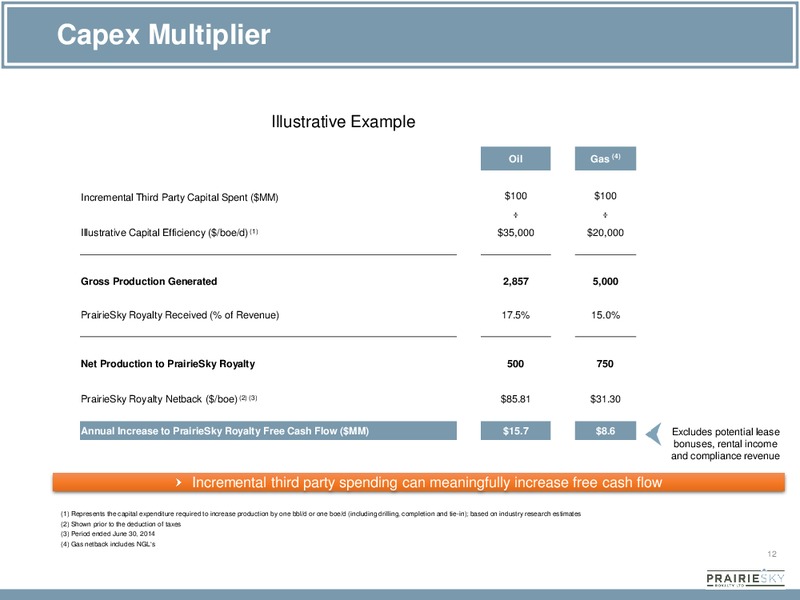Image resolution: width=800 pixels, height=600 pixels.
Task: Click the $15.7 oil cash flow box
Action: coord(515,431)
